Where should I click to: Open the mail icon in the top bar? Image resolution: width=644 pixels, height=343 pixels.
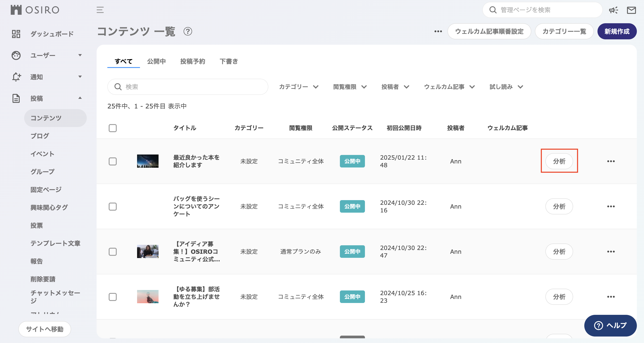(631, 10)
